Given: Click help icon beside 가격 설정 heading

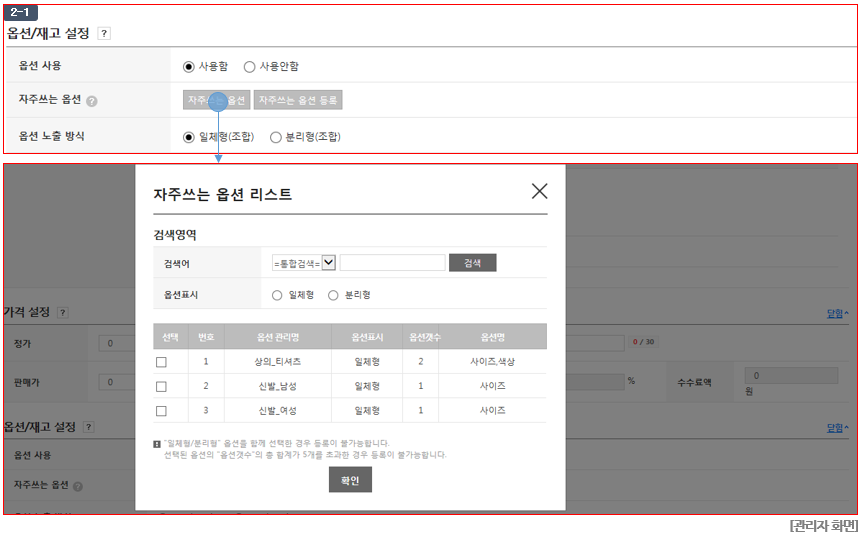Looking at the screenshot, I should click(x=63, y=313).
